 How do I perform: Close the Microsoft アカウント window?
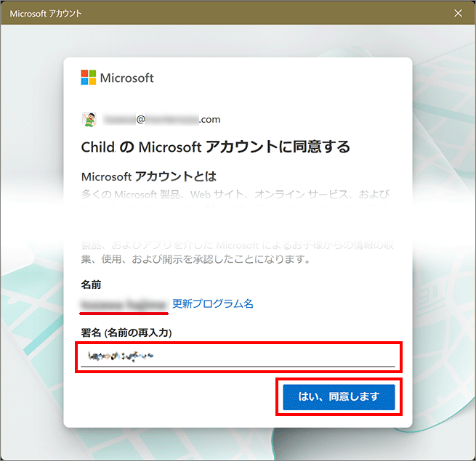pyautogui.click(x=458, y=13)
